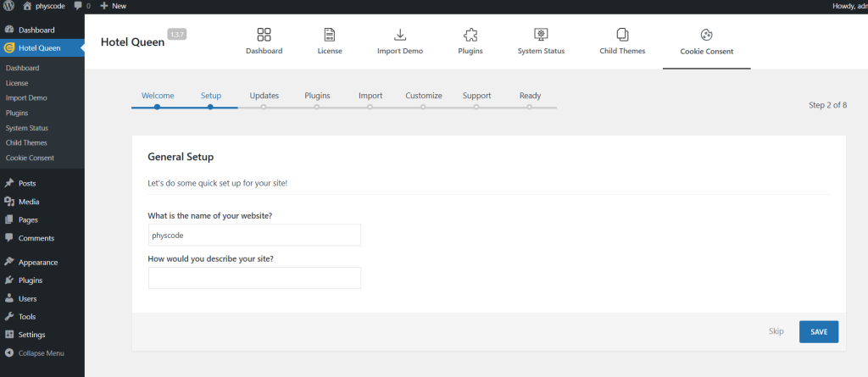
Task: Select the Setup wizard step
Action: 211,96
